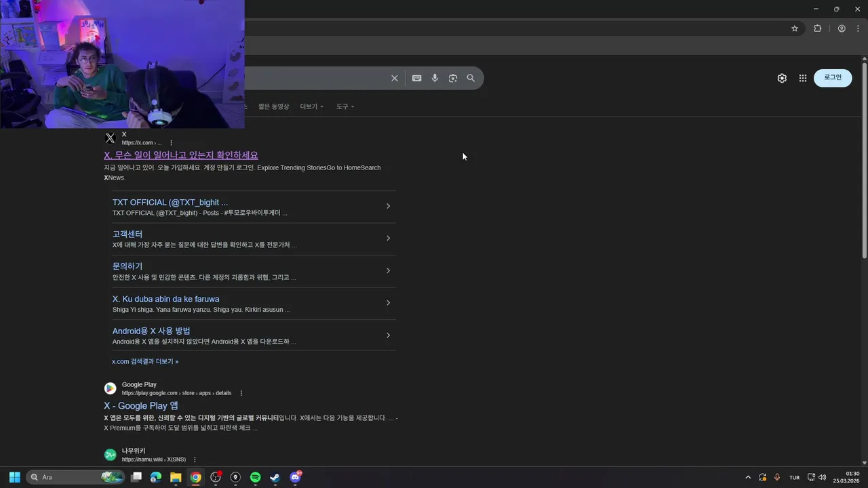Screen dimensions: 868x488
Task: Click the Chrome taskbar icon
Action: [195, 477]
